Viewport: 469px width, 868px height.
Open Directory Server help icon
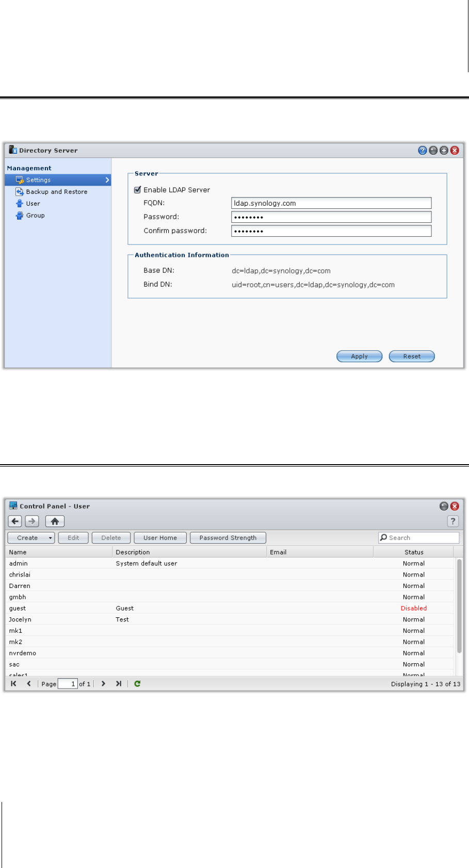tap(422, 151)
